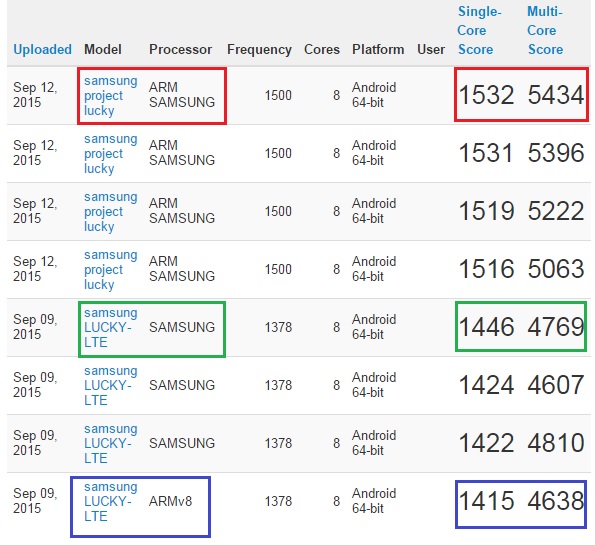Screen dimensions: 595x545
Task: Open samsung project lucky result scoring 1531
Action: [x=110, y=154]
